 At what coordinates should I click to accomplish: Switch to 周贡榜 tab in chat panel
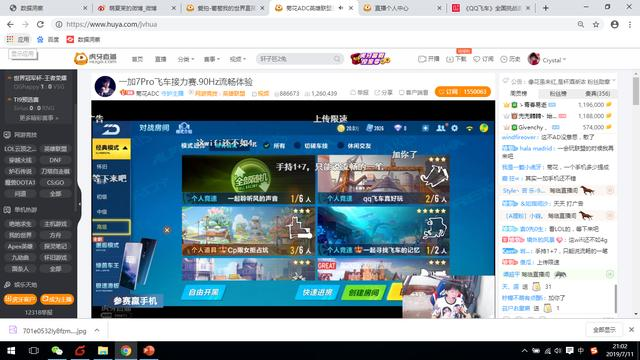tap(519, 93)
